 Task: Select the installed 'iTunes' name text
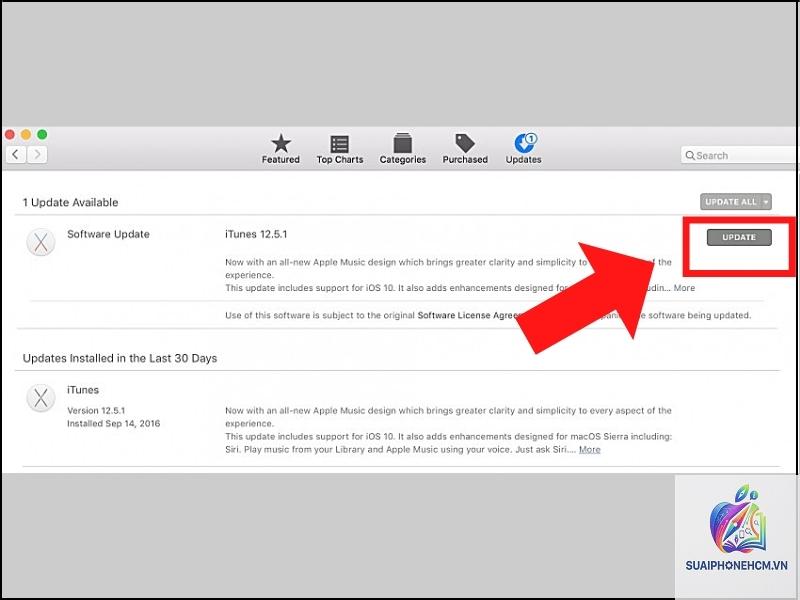pyautogui.click(x=83, y=390)
